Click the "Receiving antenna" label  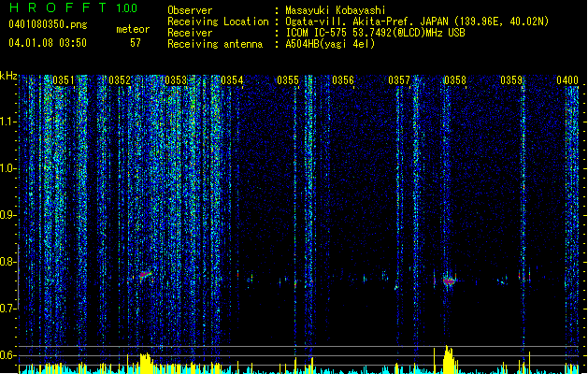pyautogui.click(x=215, y=44)
